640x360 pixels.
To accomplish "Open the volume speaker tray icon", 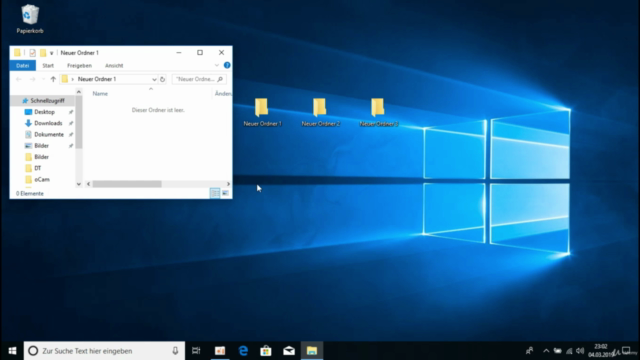I will (x=580, y=351).
